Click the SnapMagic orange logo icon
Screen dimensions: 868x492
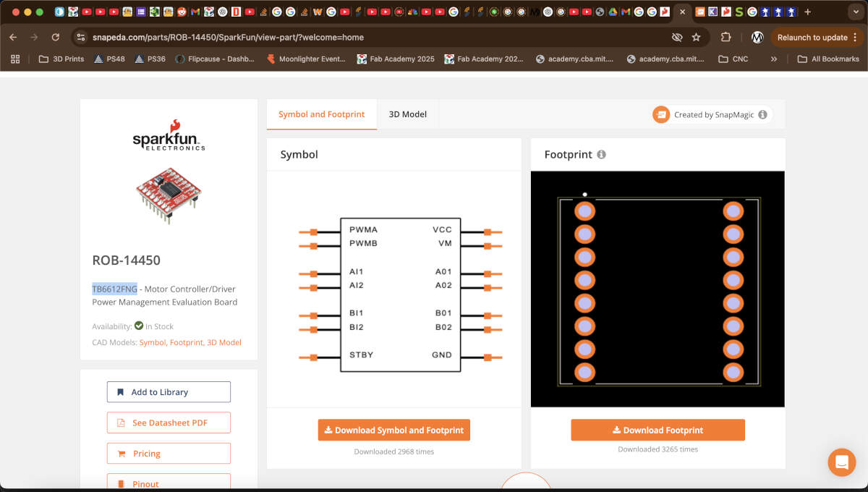[661, 114]
